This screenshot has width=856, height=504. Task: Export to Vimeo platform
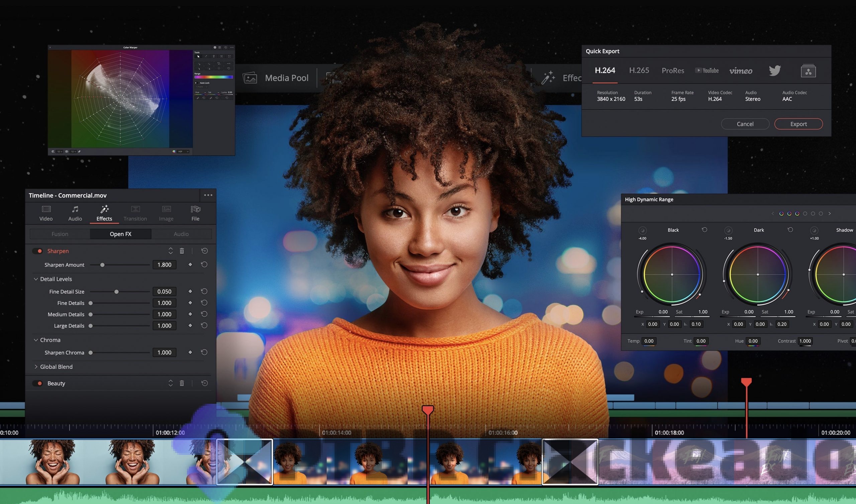point(741,70)
